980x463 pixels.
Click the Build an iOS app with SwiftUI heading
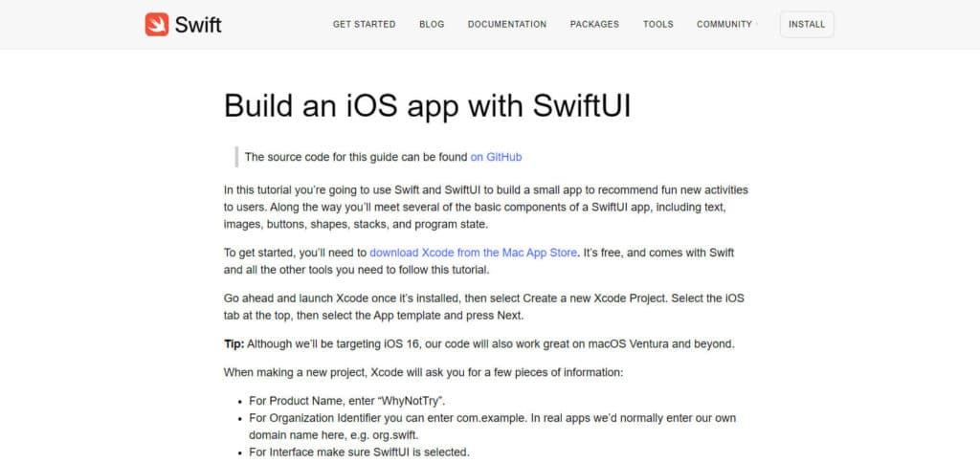click(x=428, y=105)
